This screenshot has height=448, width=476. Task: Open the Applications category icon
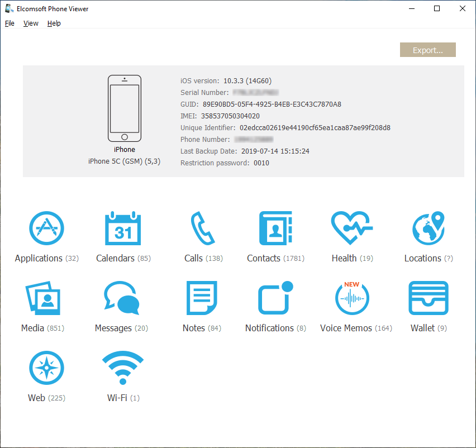46,228
